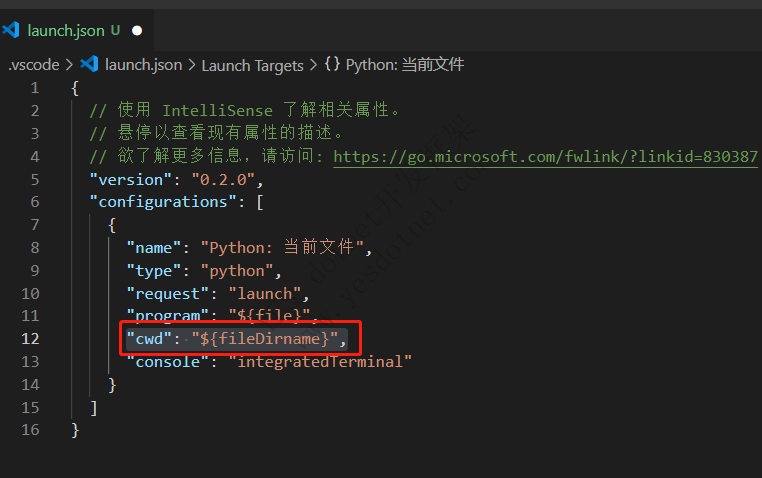Click the "integratedTerminal" value
762x478 pixels.
coord(320,361)
